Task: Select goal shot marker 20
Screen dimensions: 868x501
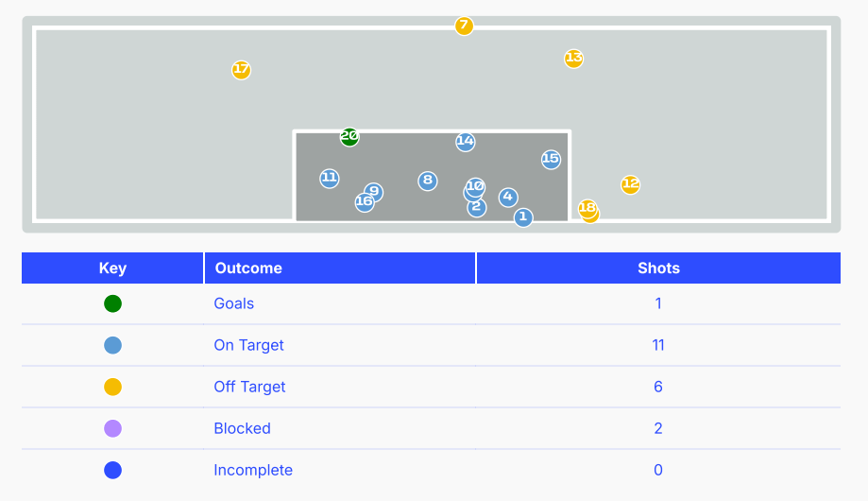Action: click(349, 136)
